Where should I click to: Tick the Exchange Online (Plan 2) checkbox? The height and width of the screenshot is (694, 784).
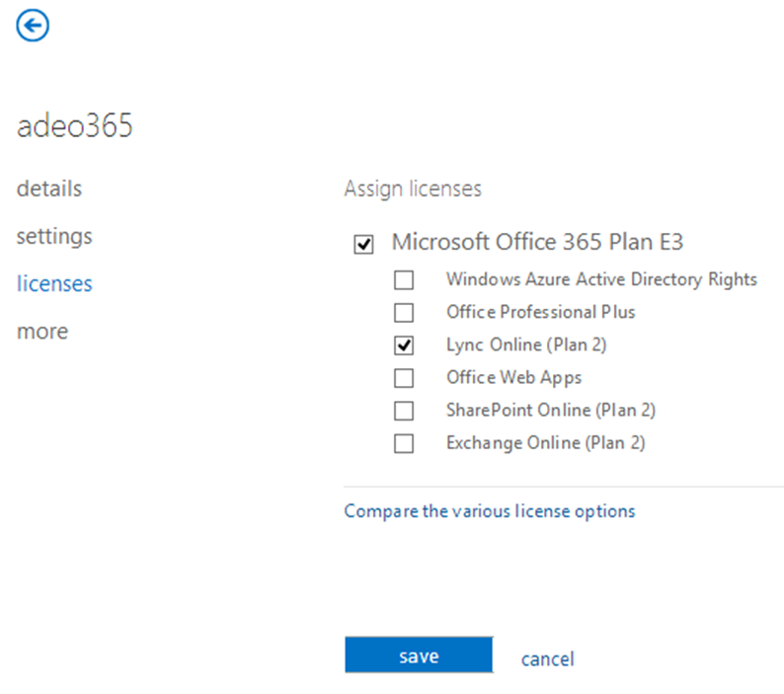click(404, 443)
